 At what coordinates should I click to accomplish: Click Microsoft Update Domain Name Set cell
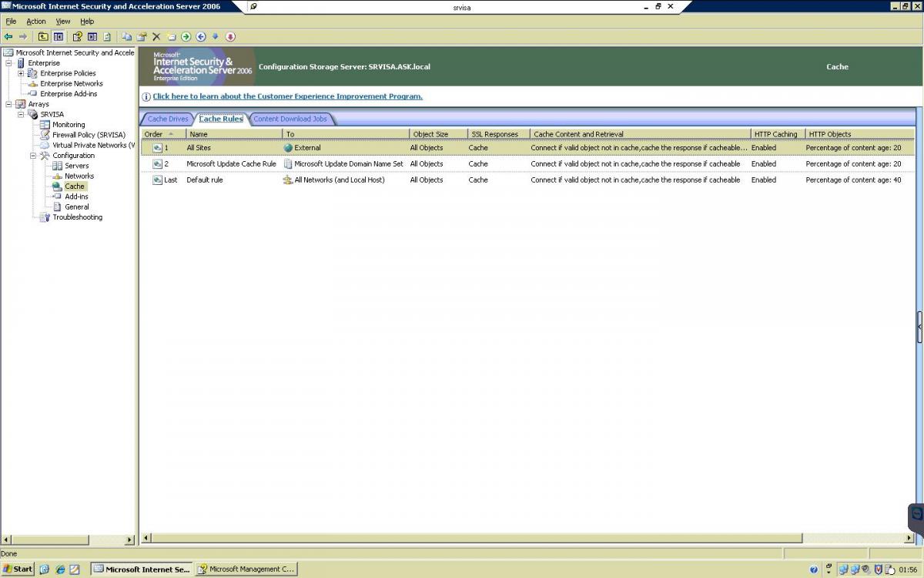343,164
